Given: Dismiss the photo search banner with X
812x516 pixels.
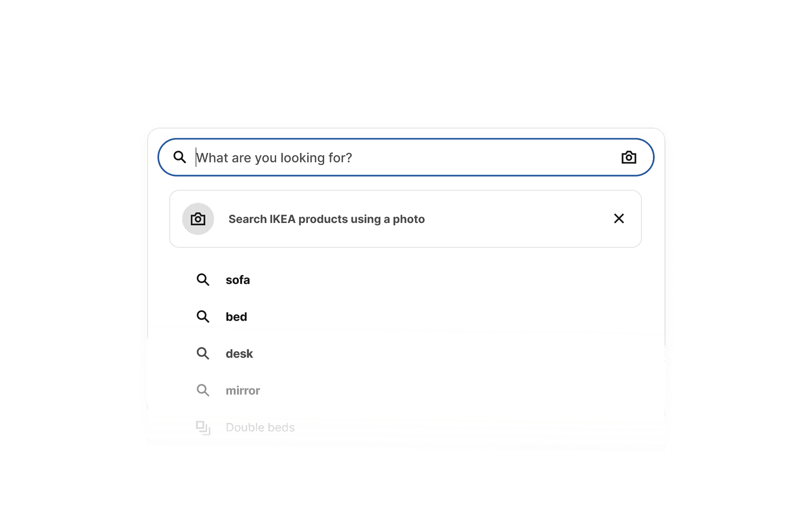Looking at the screenshot, I should (619, 218).
